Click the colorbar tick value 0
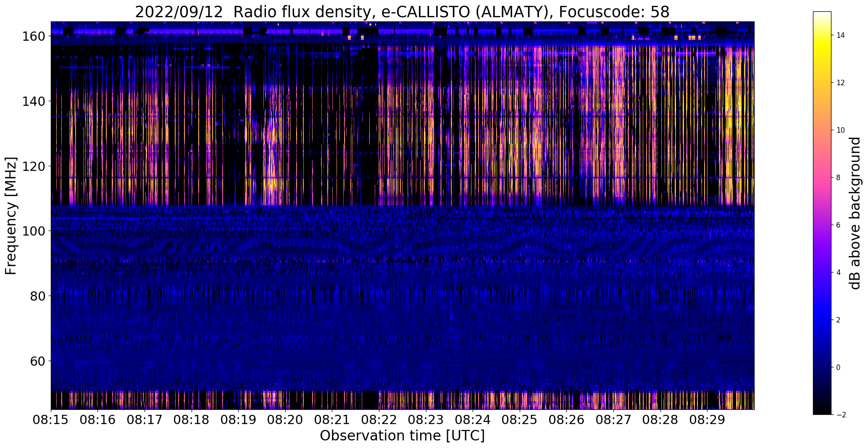Image resolution: width=868 pixels, height=448 pixels. click(839, 367)
